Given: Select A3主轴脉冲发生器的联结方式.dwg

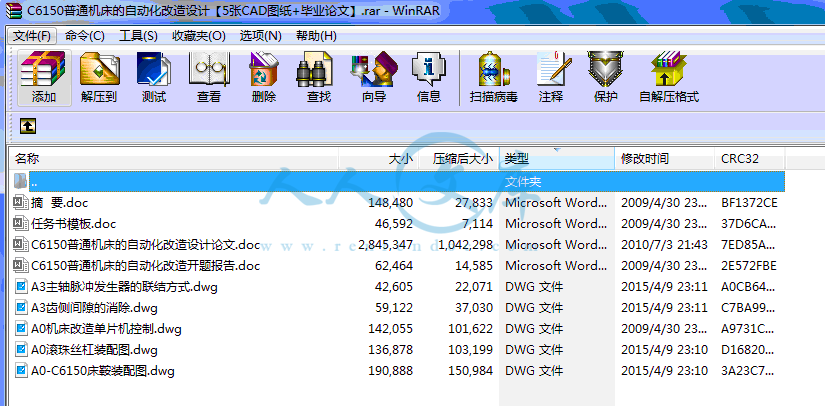Looking at the screenshot, I should click(124, 287).
